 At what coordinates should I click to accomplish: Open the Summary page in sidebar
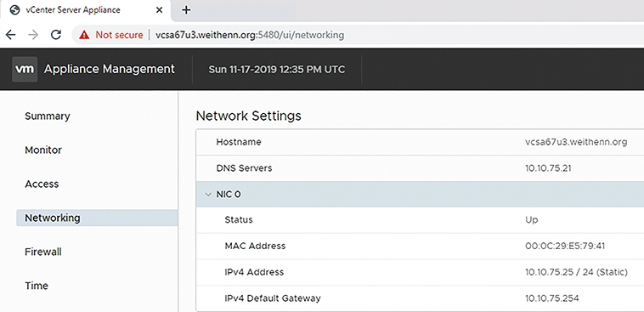[x=48, y=116]
